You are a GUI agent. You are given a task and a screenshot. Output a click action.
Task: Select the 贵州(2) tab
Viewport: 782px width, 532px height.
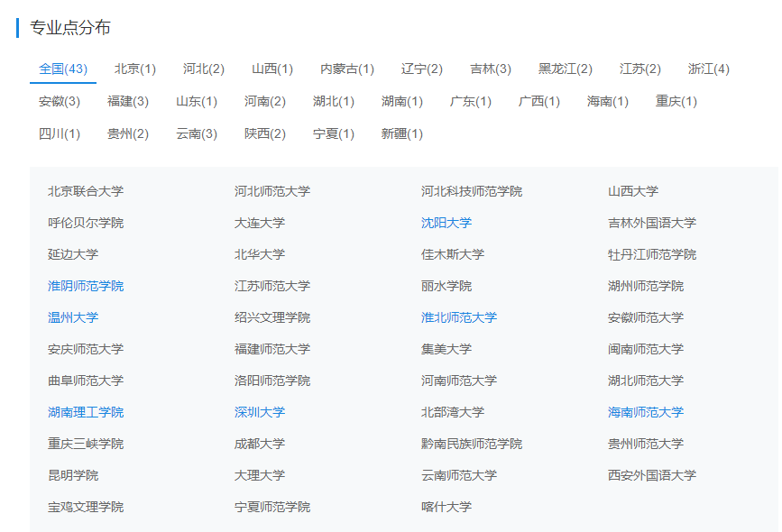(128, 133)
